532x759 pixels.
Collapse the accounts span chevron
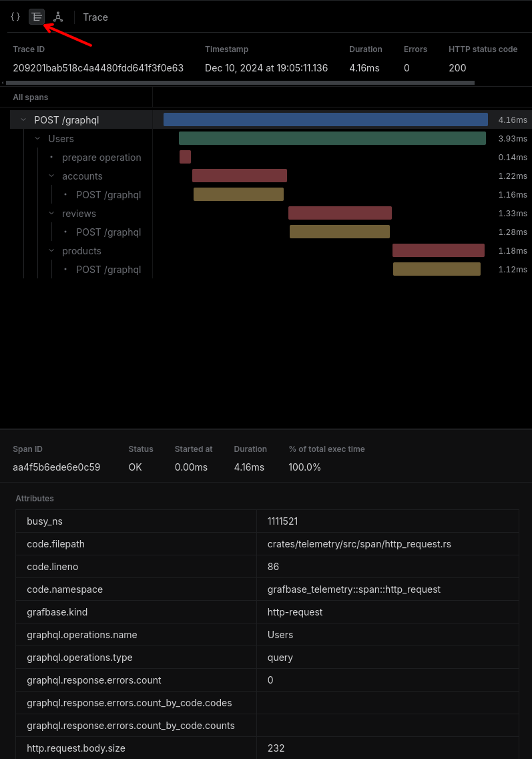tap(51, 176)
